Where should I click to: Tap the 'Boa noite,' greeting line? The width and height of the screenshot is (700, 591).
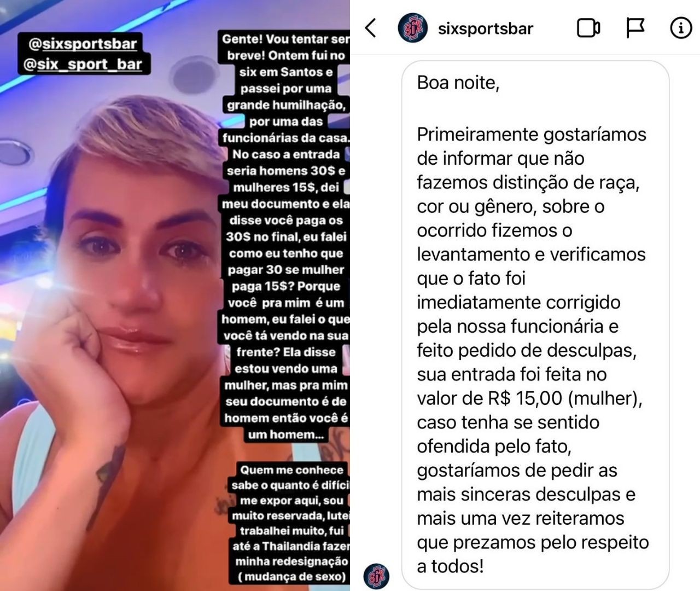click(458, 83)
